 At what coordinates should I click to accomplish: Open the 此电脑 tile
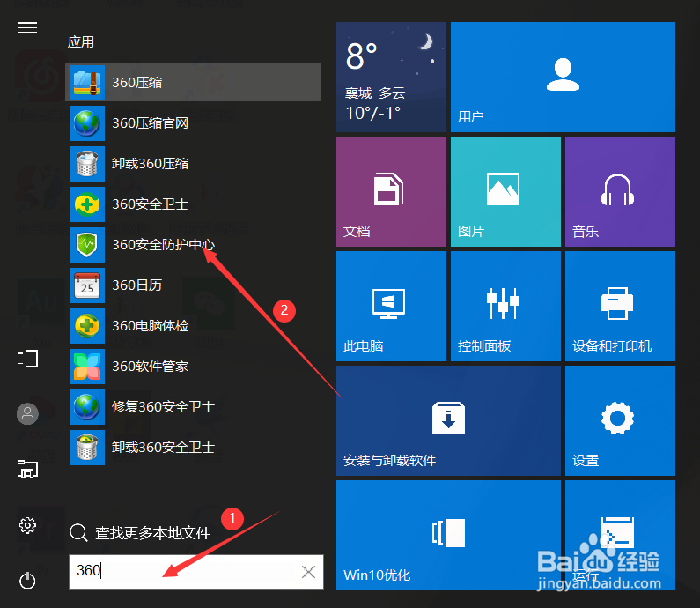[391, 306]
